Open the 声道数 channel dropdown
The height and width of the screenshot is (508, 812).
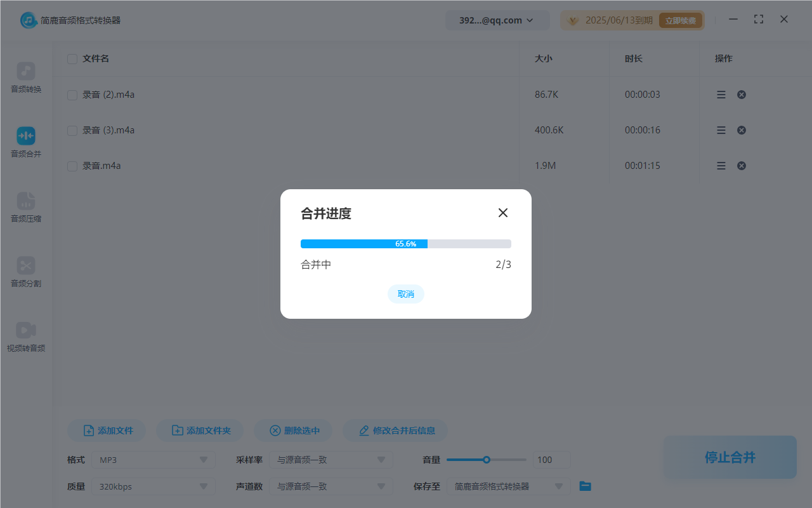point(331,486)
